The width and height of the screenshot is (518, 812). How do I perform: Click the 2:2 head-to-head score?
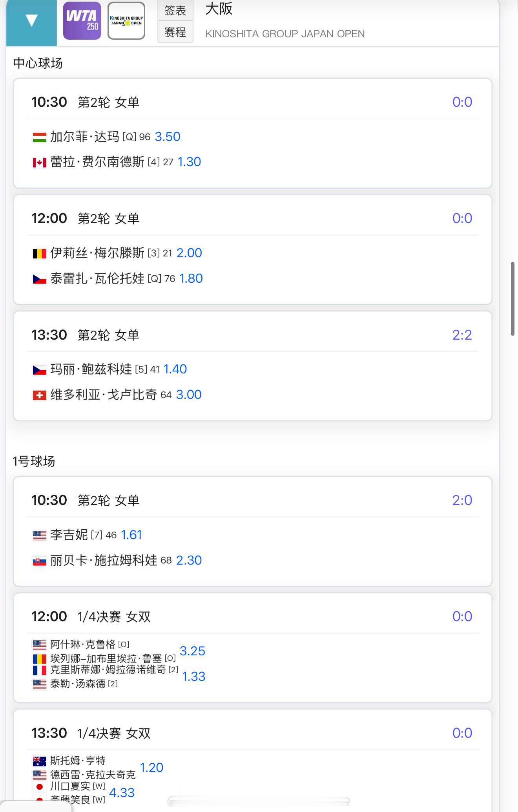462,335
